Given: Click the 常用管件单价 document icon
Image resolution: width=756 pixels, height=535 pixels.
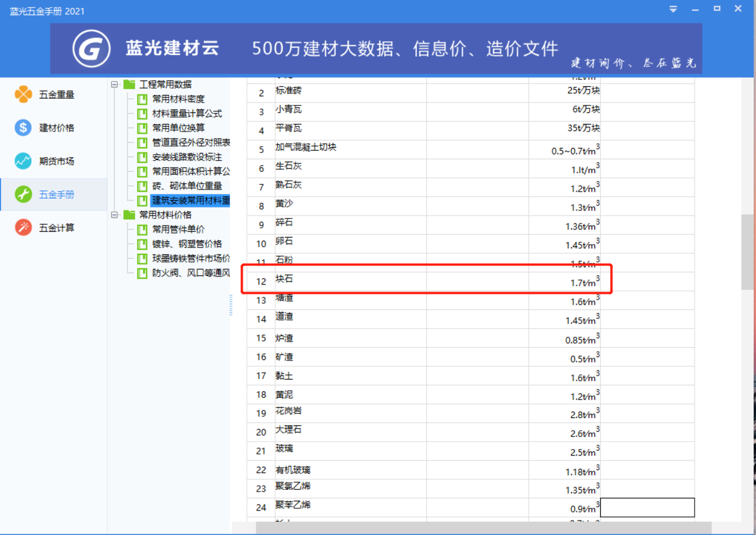Looking at the screenshot, I should click(142, 230).
